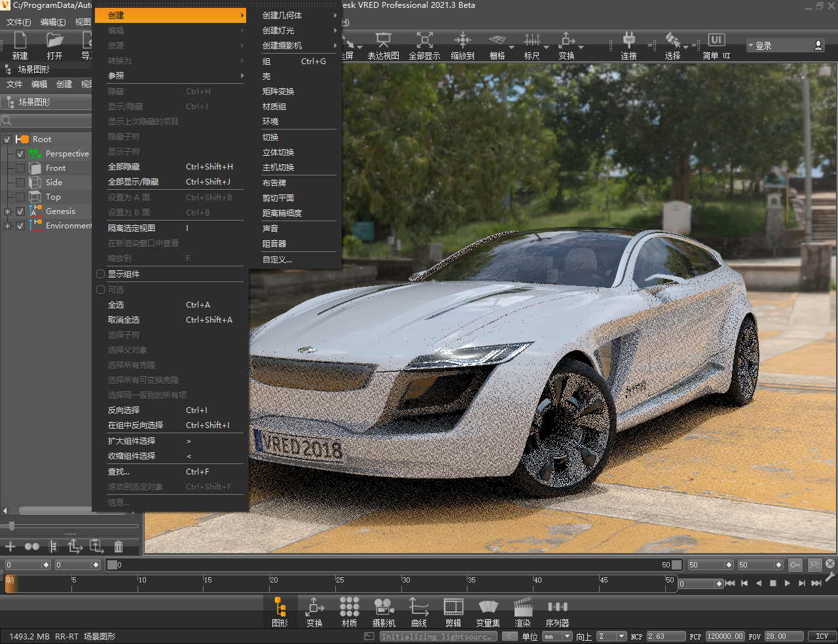Select 隔离选定视图 menu entry
This screenshot has width=838, height=644.
[172, 228]
